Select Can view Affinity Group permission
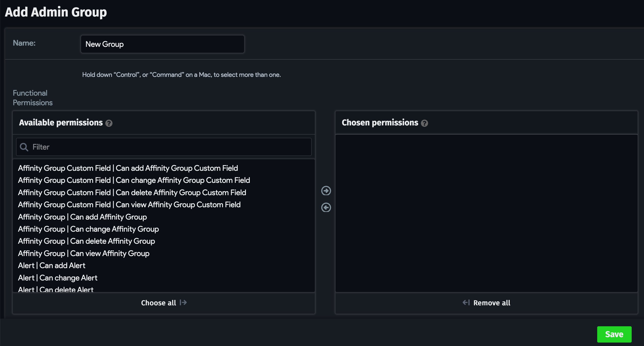Image resolution: width=644 pixels, height=346 pixels. 84,253
